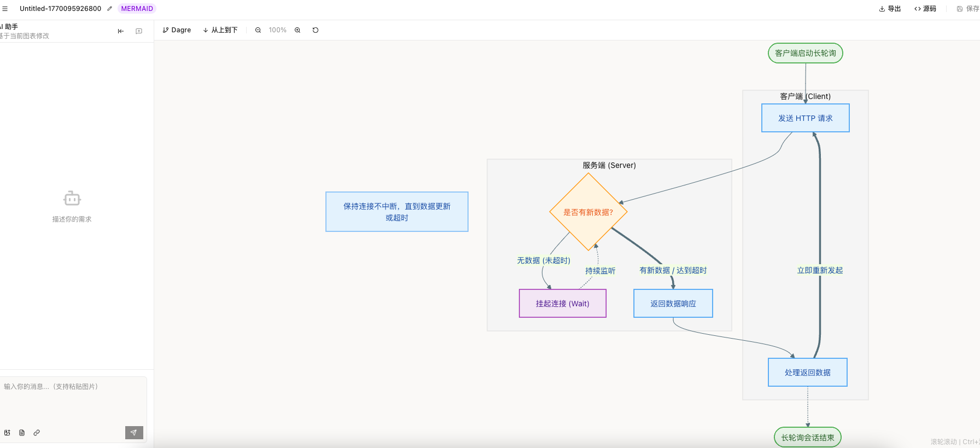Click the pencil icon to rename the title
Viewport: 980px width, 448px height.
click(x=109, y=9)
